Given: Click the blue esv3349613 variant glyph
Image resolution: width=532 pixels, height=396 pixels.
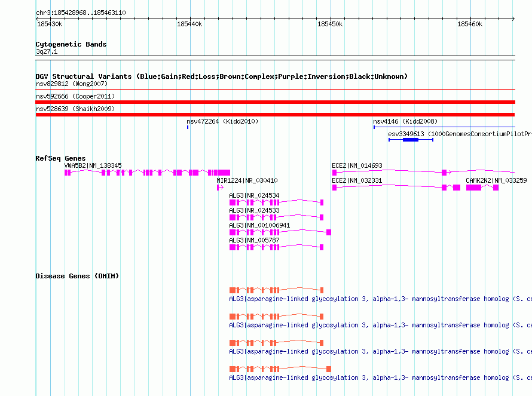Looking at the screenshot, I should pyautogui.click(x=411, y=140).
